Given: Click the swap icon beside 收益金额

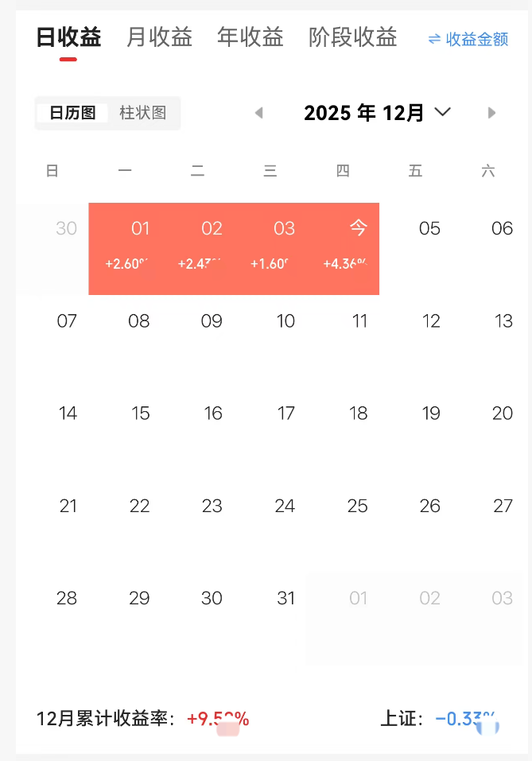Looking at the screenshot, I should pyautogui.click(x=434, y=39).
